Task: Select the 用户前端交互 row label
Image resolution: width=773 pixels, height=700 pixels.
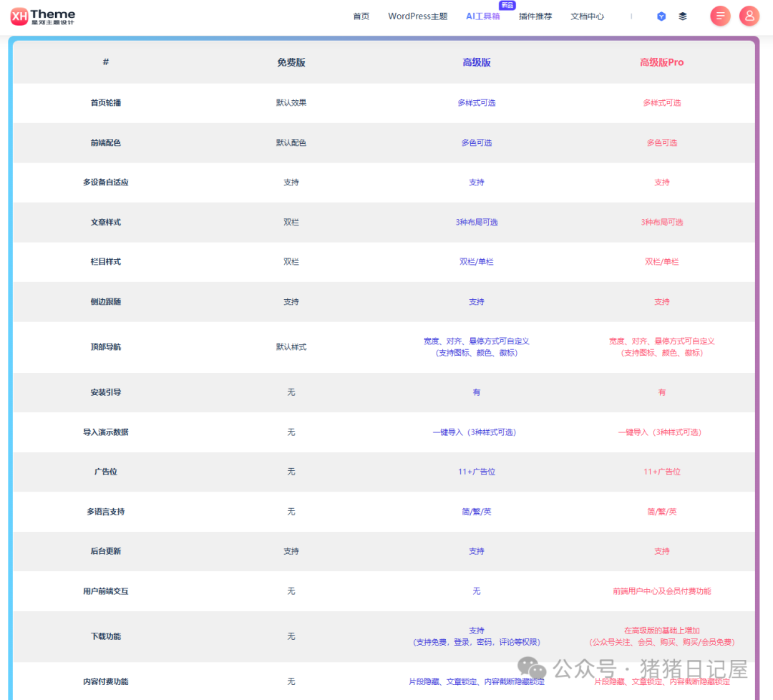Action: point(105,591)
